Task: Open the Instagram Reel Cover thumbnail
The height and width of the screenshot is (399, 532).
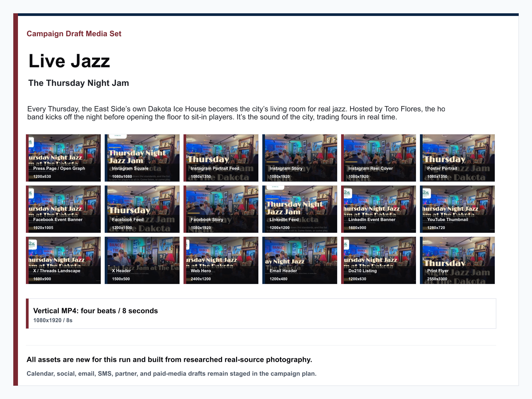Action: 378,158
